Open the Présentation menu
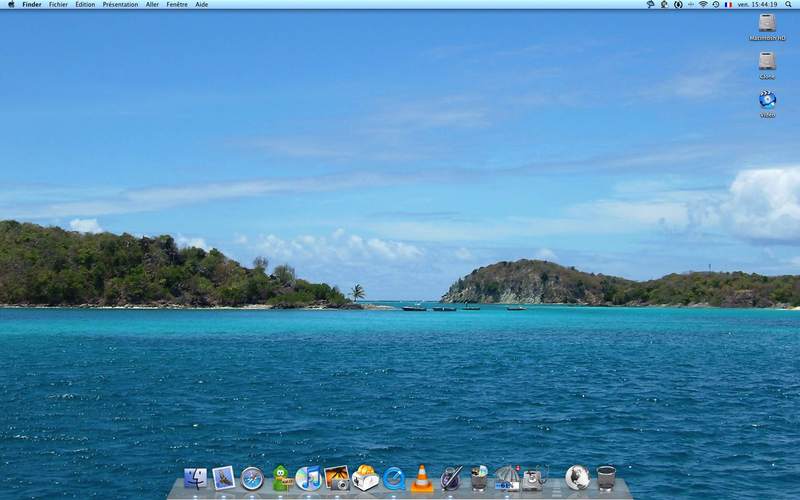Viewport: 800px width, 500px height. 120,4
